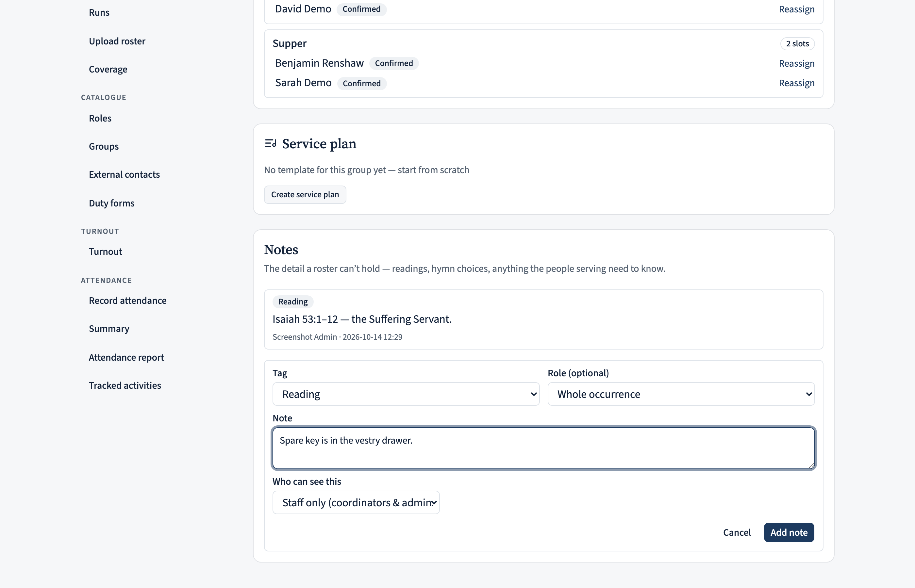Click Confirmed badge next to David Demo
Screen dimensions: 915x588
coord(361,9)
